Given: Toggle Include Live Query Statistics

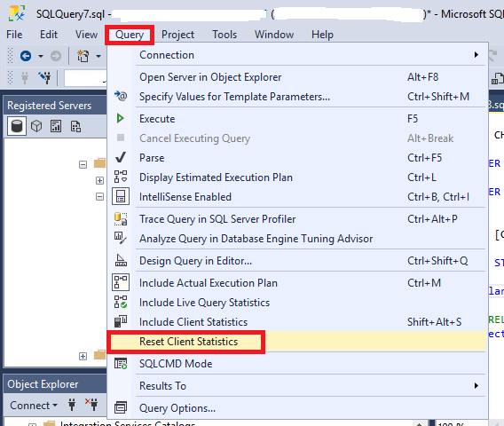Looking at the screenshot, I should [297, 303].
